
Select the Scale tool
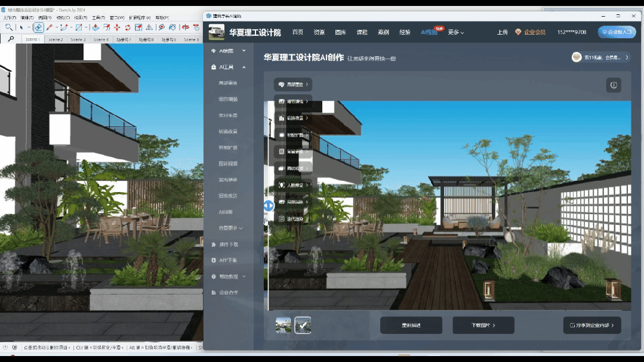[x=138, y=27]
